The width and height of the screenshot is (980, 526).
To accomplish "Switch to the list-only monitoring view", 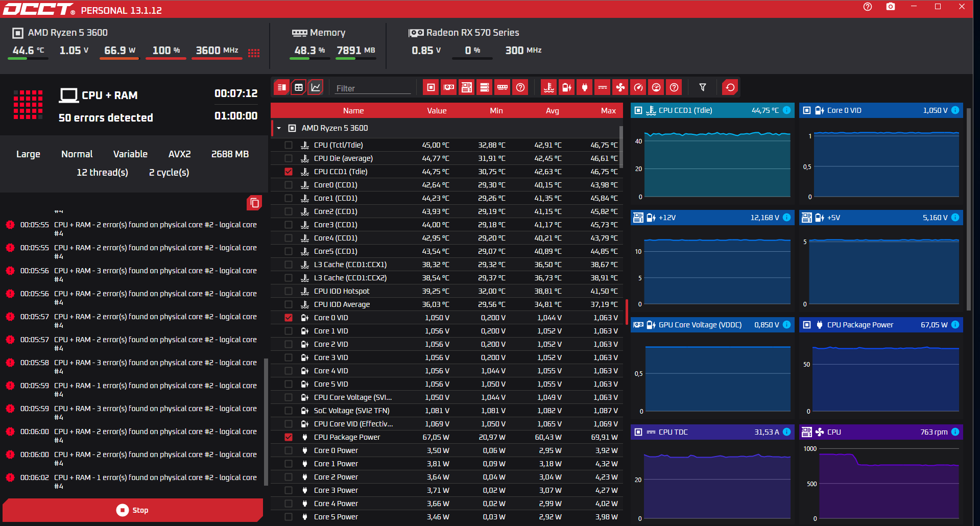I will [281, 87].
